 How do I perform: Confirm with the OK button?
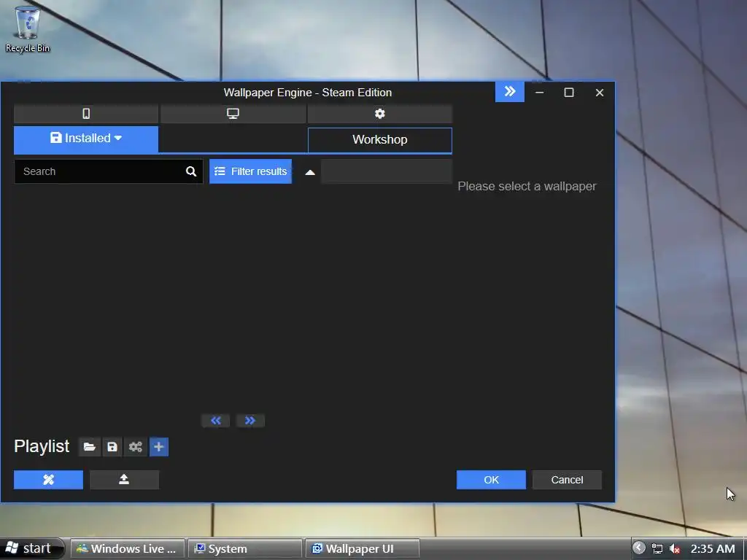[x=491, y=480]
